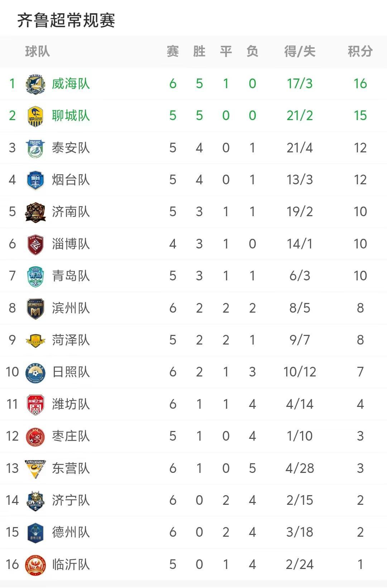
Task: Click the 齐鲁超常规赛 title
Action: coord(66,20)
